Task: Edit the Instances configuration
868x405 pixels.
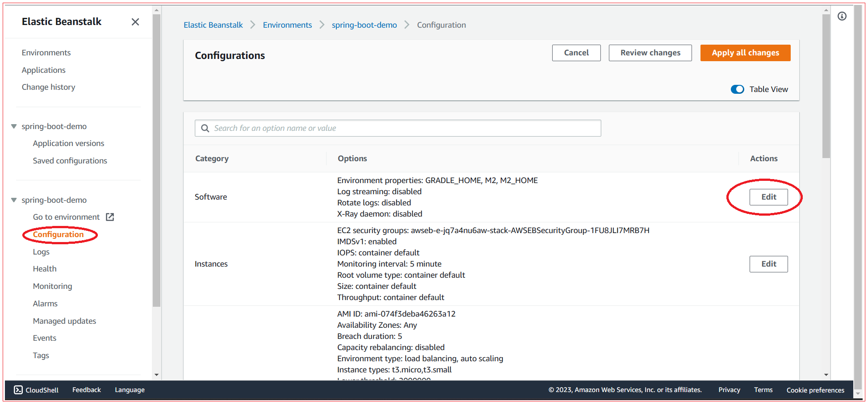Action: (768, 264)
